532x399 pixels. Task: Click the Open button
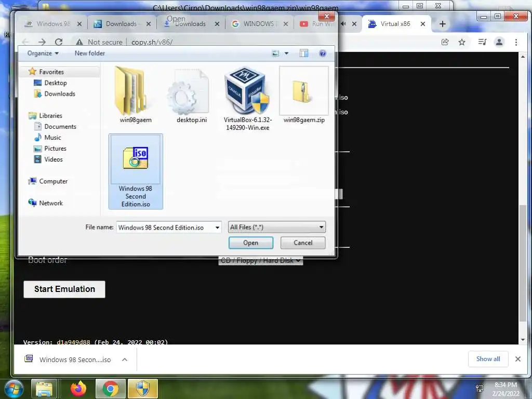(x=251, y=243)
